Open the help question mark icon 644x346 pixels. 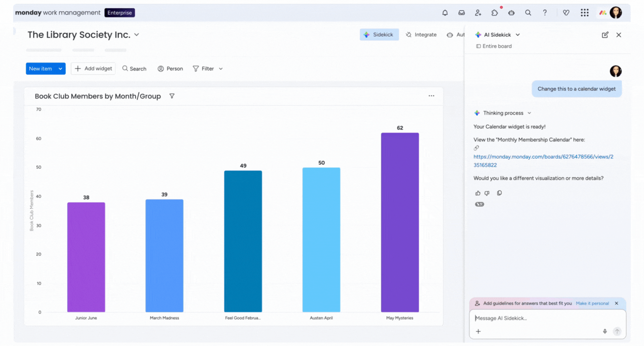pos(544,13)
